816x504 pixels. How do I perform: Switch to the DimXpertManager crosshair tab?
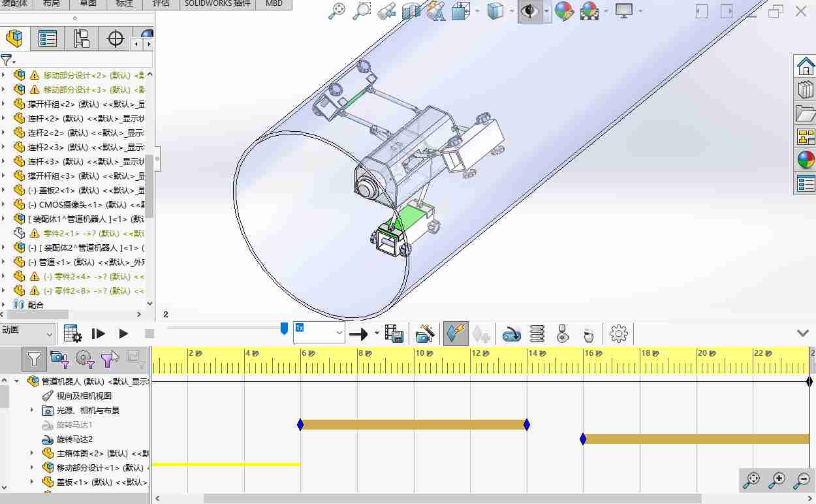click(116, 39)
